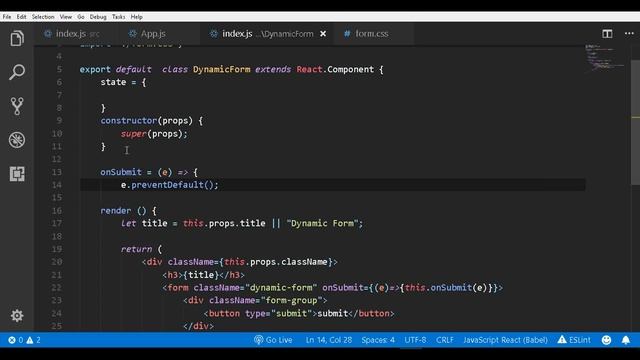Open the Manage gear settings
This screenshot has width=640, height=360.
click(x=17, y=316)
